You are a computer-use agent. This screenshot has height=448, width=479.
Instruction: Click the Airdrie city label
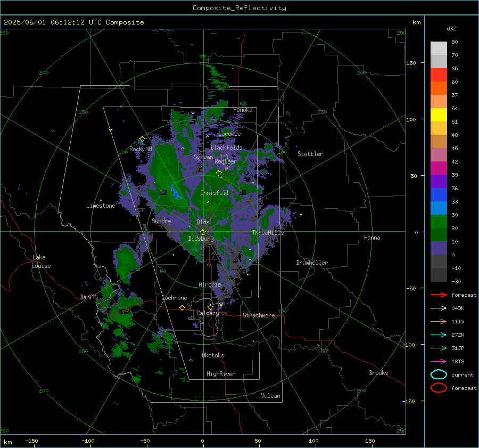point(210,284)
